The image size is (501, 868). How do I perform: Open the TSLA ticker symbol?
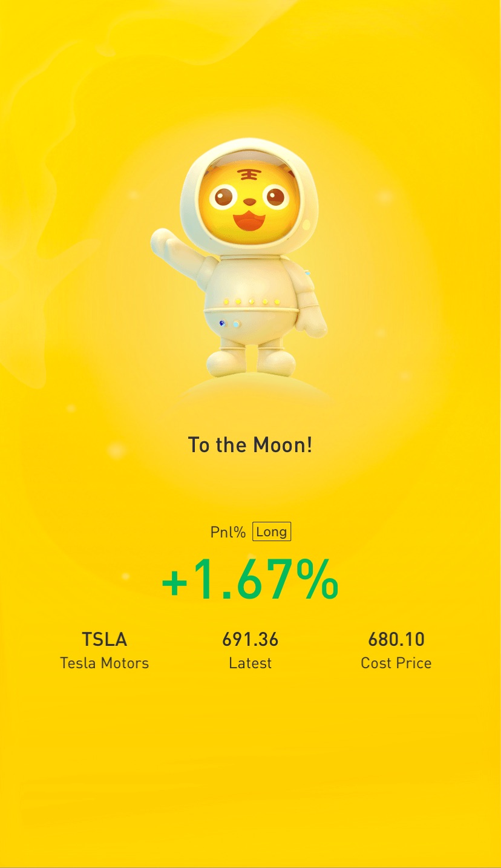click(x=105, y=639)
